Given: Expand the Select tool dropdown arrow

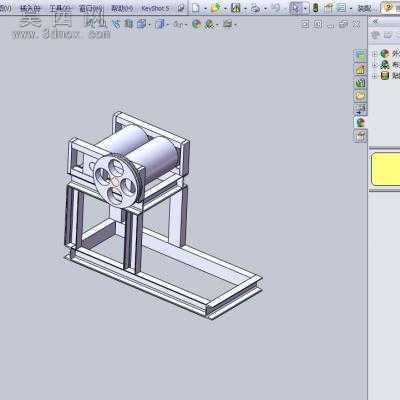Looking at the screenshot, I should pyautogui.click(x=305, y=9).
